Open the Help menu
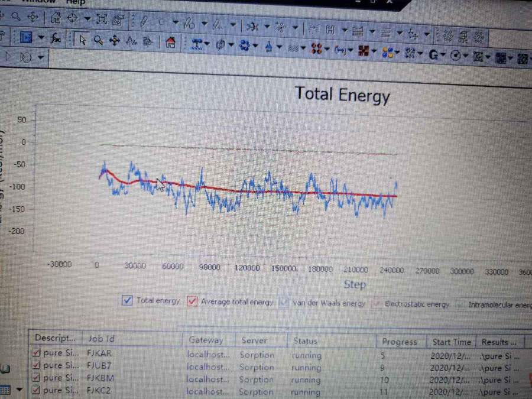This screenshot has width=532, height=399. (75, 2)
